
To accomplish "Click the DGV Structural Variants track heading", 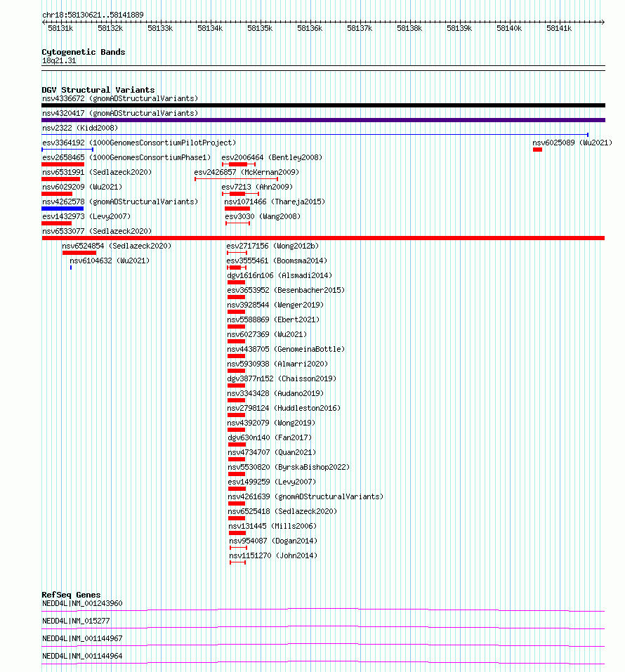I will point(98,90).
